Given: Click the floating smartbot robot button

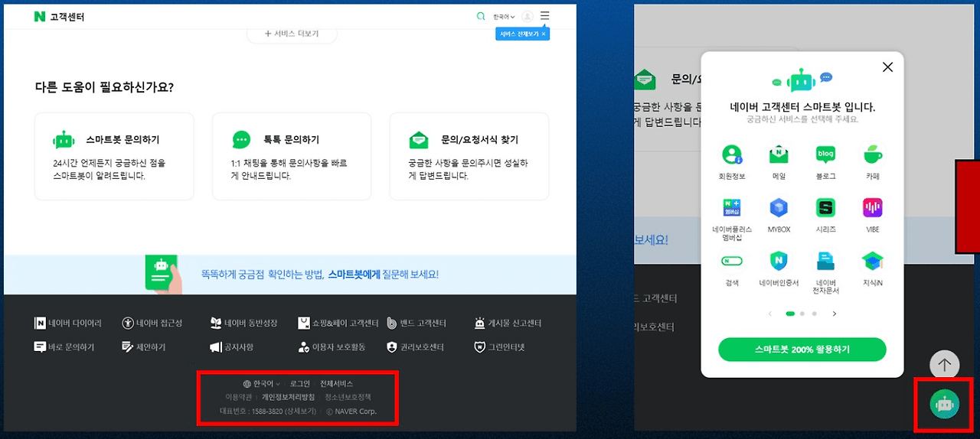Looking at the screenshot, I should pos(944,404).
